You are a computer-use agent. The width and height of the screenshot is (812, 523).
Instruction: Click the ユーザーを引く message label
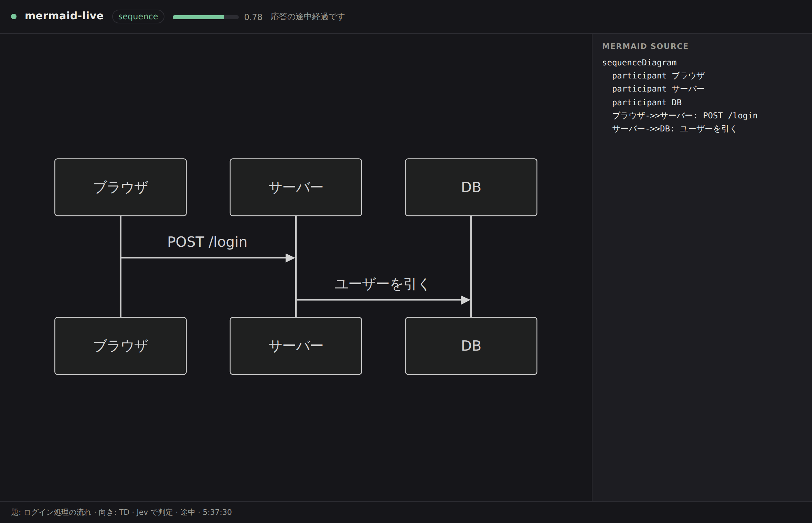(x=382, y=284)
